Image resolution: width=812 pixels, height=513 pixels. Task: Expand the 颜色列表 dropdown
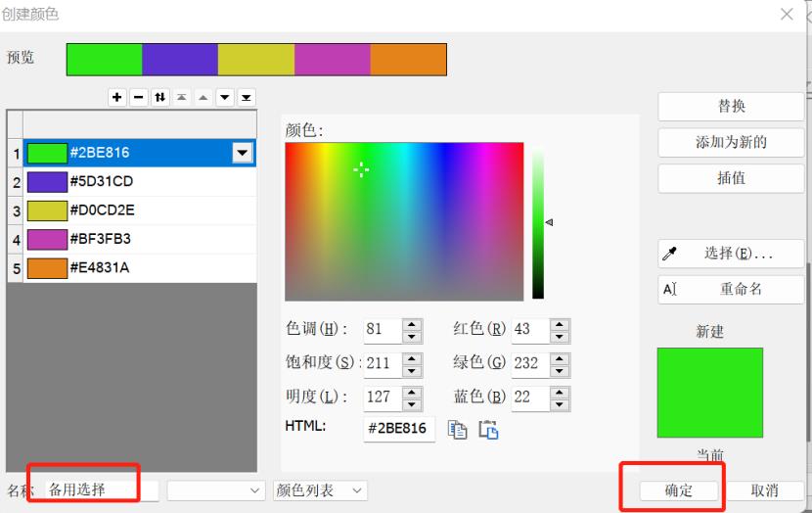coord(320,490)
